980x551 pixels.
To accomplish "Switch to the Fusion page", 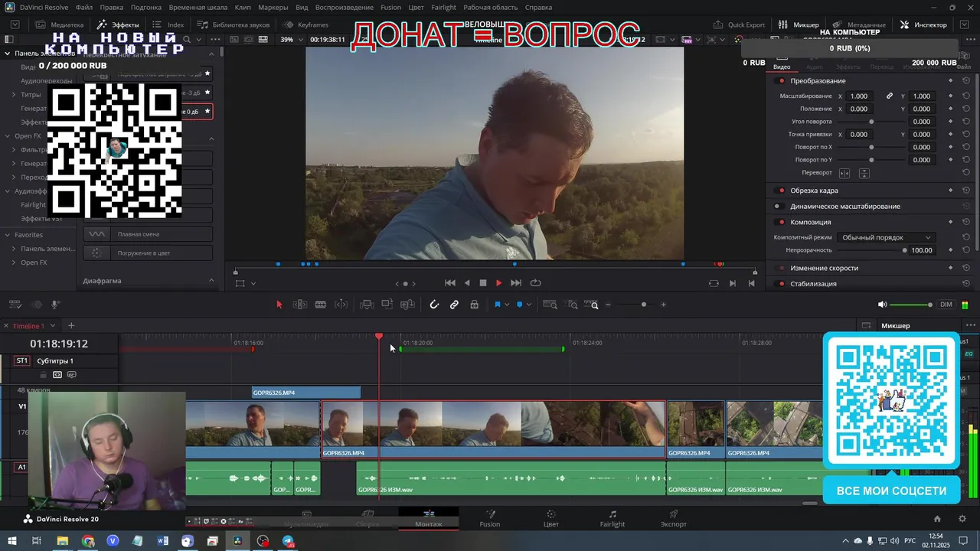I will click(x=490, y=519).
